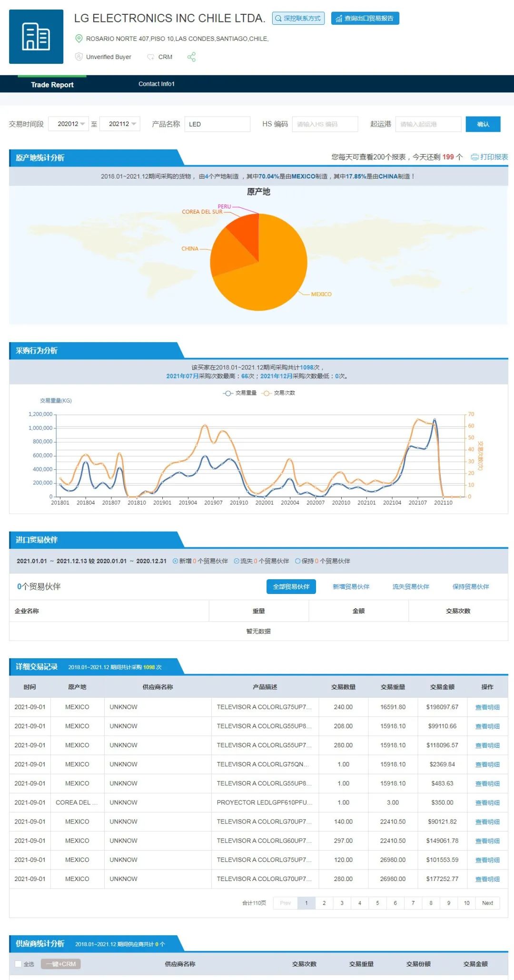Image resolution: width=514 pixels, height=980 pixels.
Task: View details for the $118096.57 transaction
Action: click(x=487, y=745)
